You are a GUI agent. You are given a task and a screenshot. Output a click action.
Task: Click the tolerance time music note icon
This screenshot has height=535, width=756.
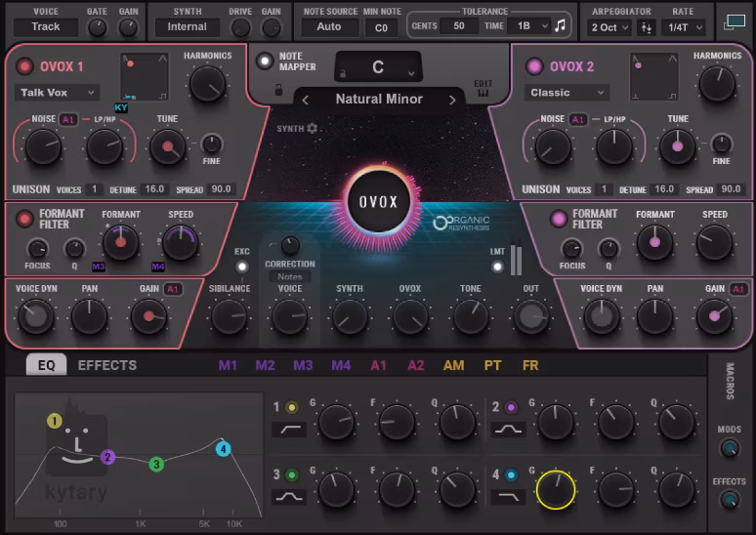click(x=560, y=26)
